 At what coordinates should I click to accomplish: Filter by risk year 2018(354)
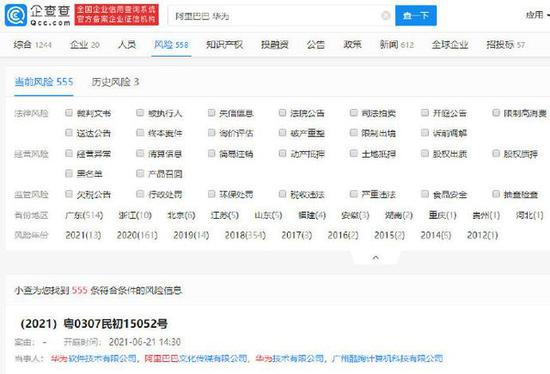pyautogui.click(x=245, y=235)
